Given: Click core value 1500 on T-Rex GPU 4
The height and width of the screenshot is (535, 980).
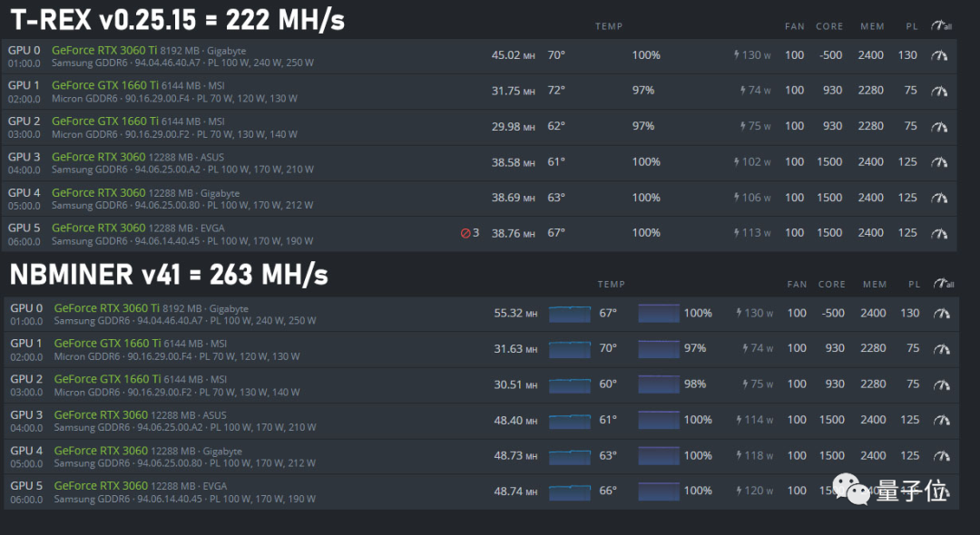Looking at the screenshot, I should pyautogui.click(x=830, y=198).
